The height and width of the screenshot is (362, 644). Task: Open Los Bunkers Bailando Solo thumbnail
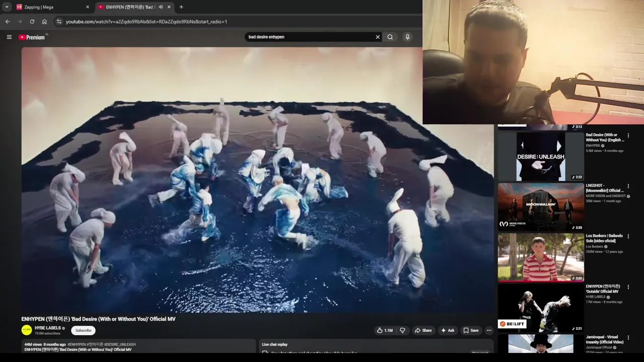541,257
